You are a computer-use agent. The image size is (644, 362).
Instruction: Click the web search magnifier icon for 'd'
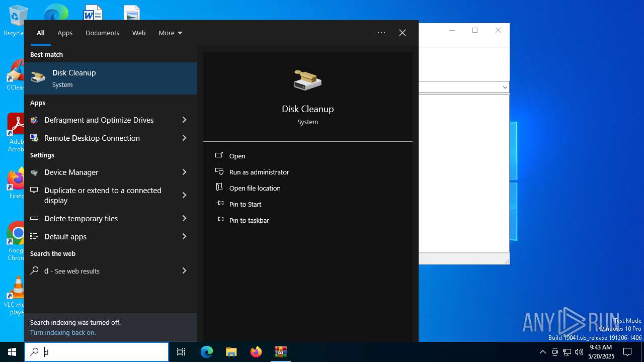[x=34, y=270]
